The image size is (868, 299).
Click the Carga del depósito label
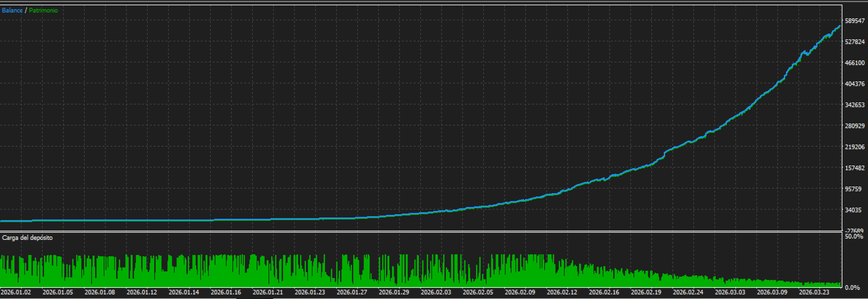(28, 237)
